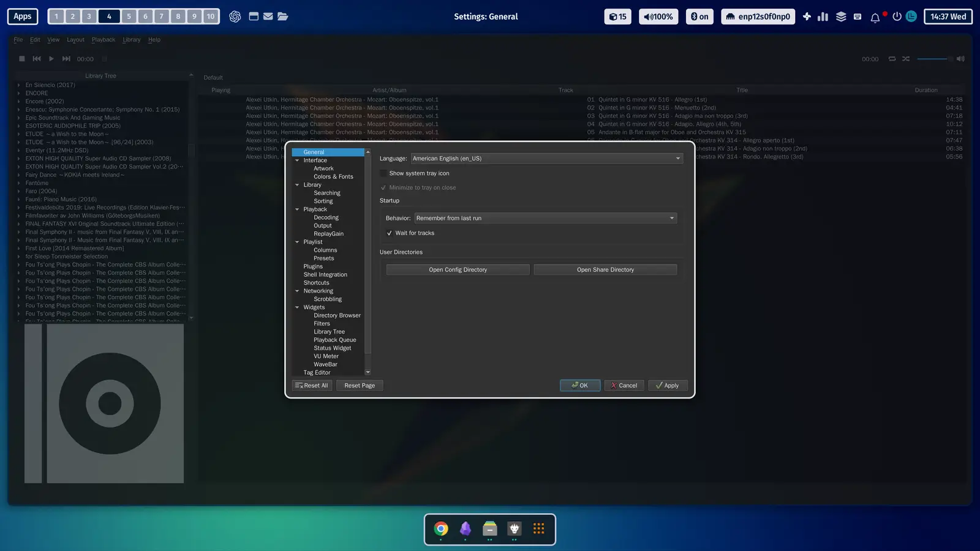Click the window icon in the top bar
The image size is (980, 551).
[254, 17]
